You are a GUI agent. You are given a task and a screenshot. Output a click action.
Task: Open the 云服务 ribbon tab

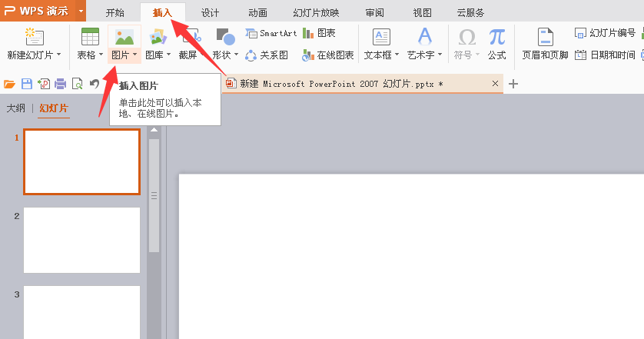470,13
